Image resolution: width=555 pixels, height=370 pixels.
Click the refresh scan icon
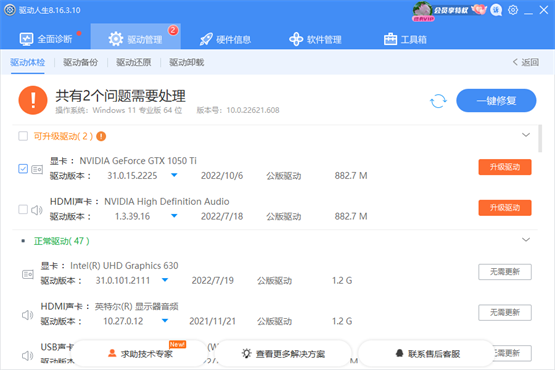[x=438, y=101]
